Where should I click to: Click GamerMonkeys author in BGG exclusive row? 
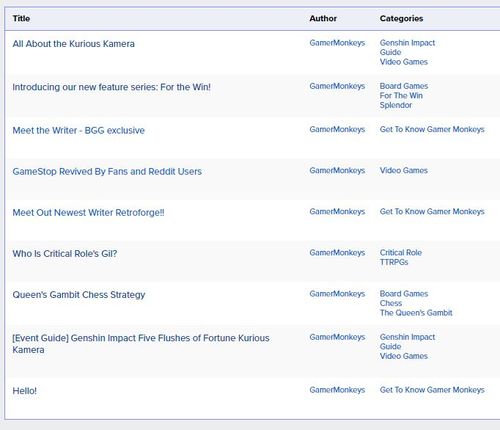point(337,129)
